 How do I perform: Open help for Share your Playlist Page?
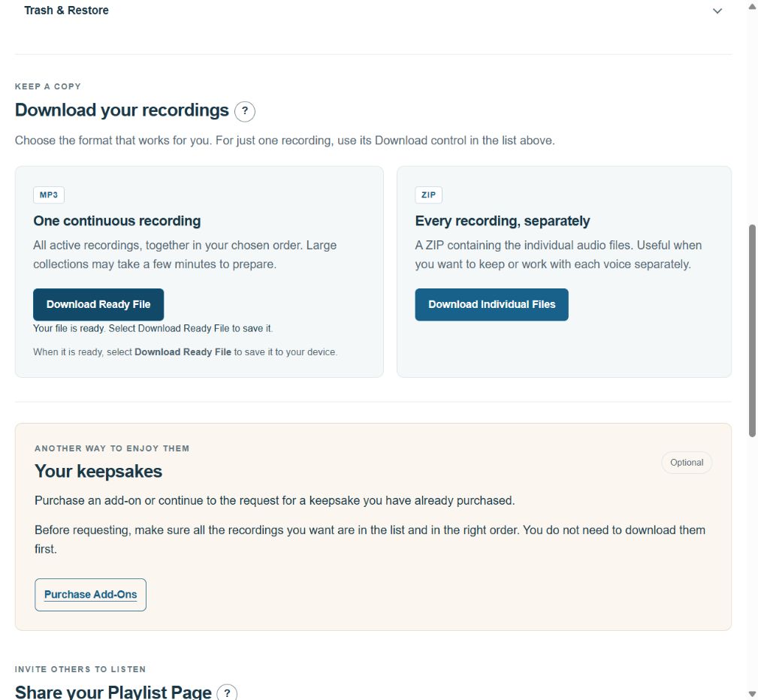[x=227, y=692]
